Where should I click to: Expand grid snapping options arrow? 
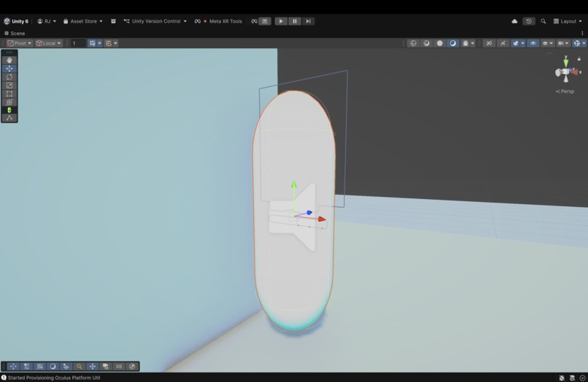(99, 43)
